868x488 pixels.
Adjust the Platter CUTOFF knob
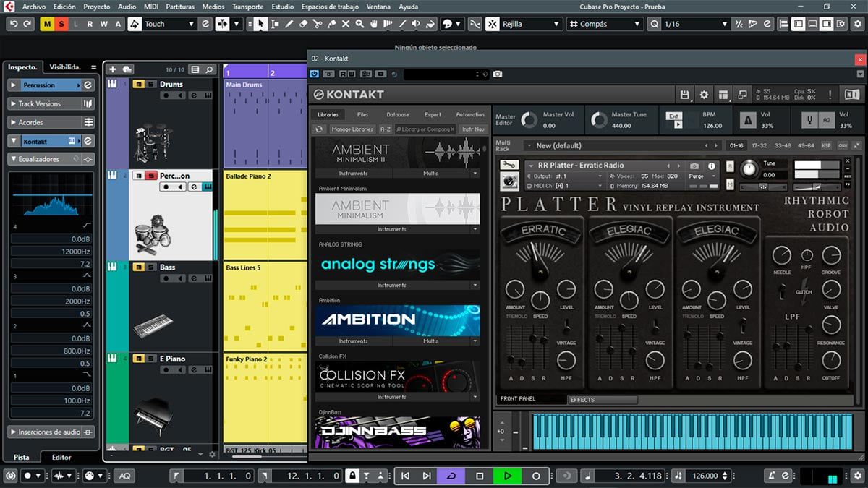point(831,360)
